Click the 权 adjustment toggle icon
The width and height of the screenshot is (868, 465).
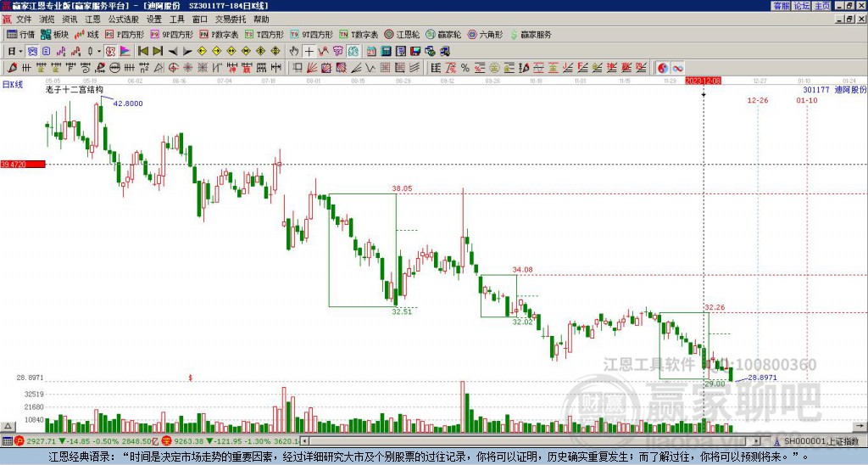click(x=111, y=52)
